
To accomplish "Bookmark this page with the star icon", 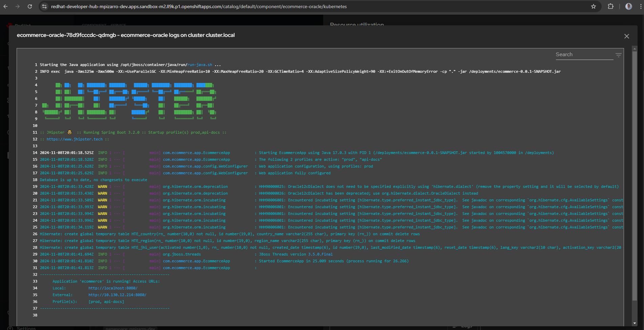I will point(594,6).
